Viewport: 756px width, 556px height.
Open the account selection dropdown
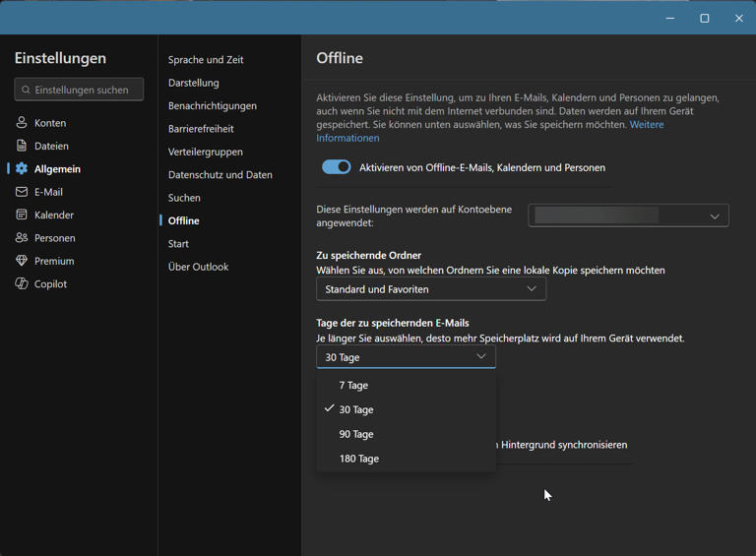click(x=628, y=216)
